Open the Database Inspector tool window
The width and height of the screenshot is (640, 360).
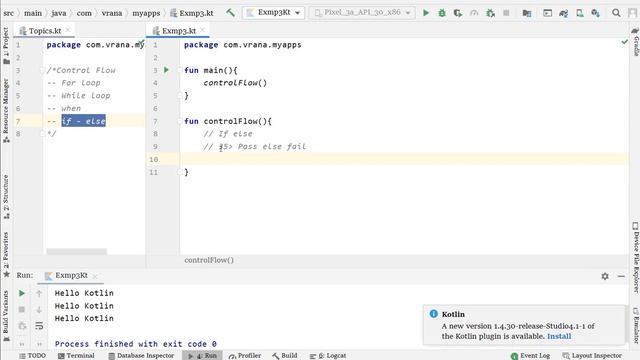(141, 356)
